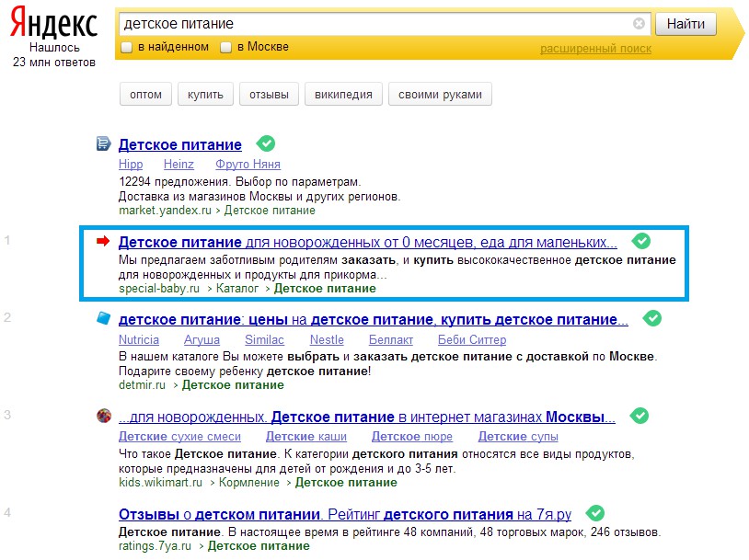Viewport: 749px width, 560px height.
Task: Open the 'Детские каши' sitelink
Action: (306, 437)
